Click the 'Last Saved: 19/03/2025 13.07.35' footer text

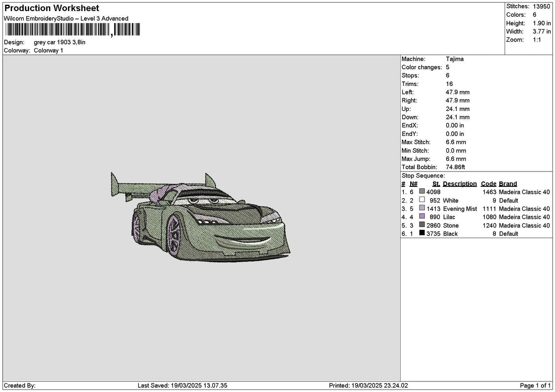[183, 386]
